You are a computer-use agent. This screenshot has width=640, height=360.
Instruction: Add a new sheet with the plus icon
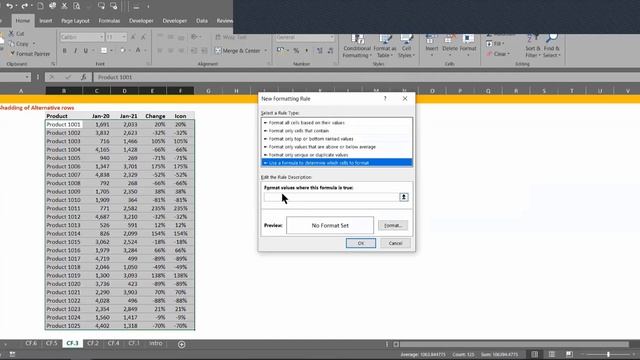click(182, 344)
